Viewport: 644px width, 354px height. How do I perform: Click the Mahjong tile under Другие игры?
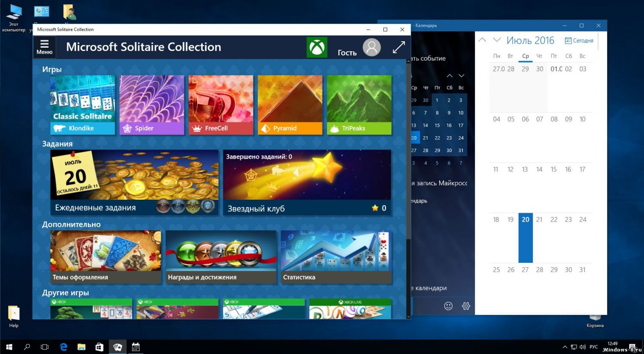(x=91, y=309)
